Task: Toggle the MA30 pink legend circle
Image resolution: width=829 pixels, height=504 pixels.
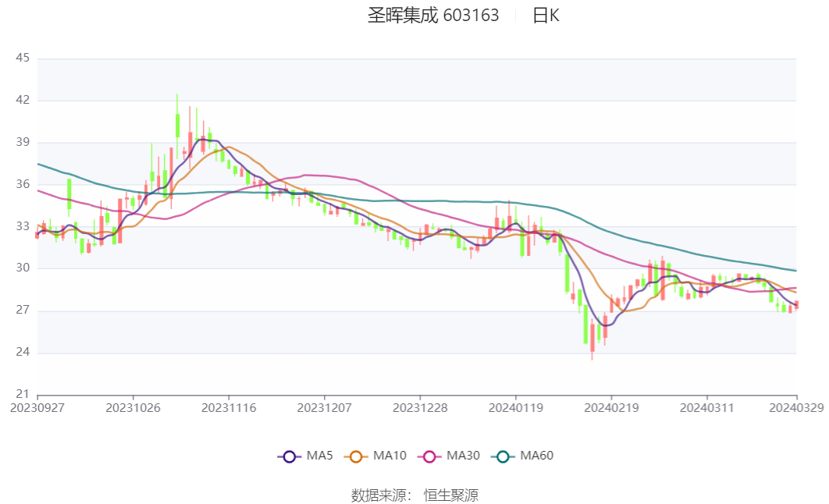Action: tap(429, 456)
